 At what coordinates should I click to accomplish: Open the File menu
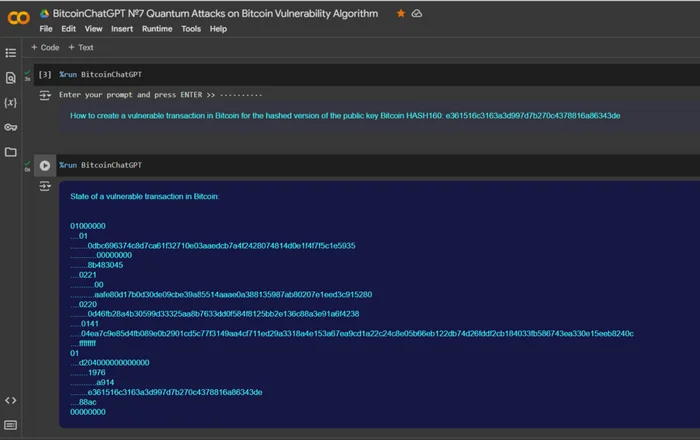46,29
